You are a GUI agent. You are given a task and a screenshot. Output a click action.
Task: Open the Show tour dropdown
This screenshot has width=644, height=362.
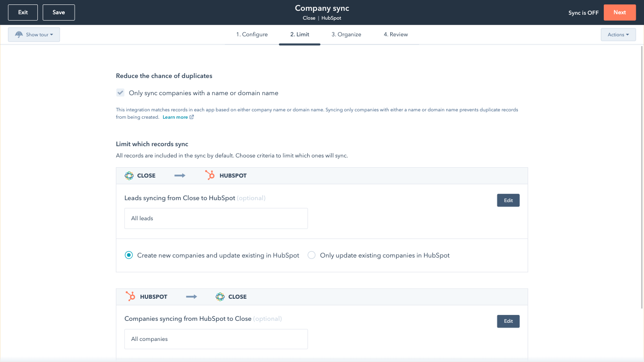pyautogui.click(x=34, y=35)
